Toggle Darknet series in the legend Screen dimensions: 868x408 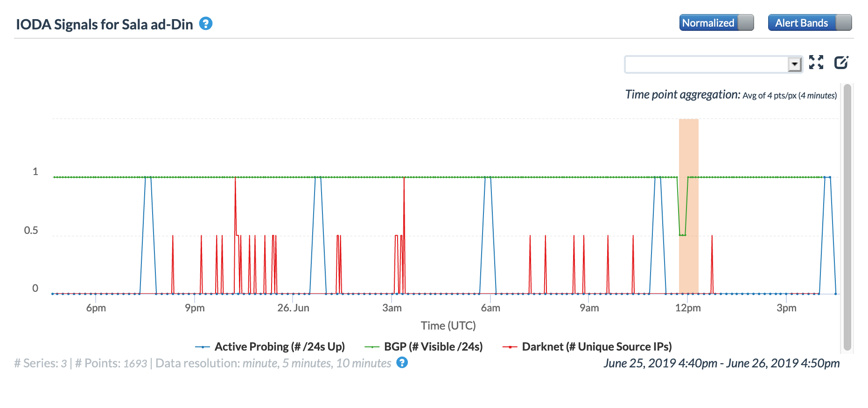596,347
